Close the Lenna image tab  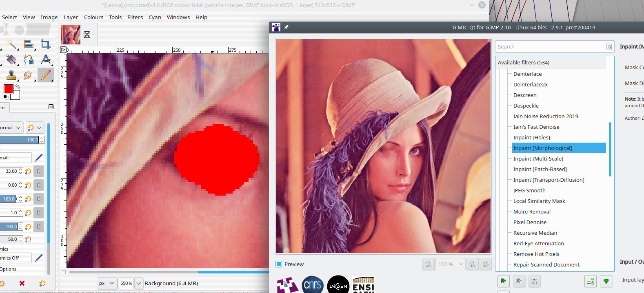pos(87,35)
